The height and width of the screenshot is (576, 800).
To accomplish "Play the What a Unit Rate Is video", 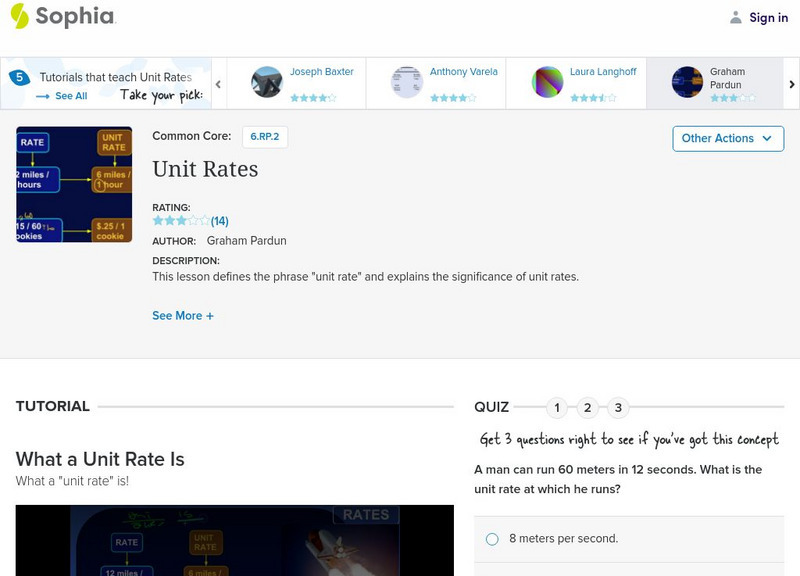I will click(x=235, y=540).
